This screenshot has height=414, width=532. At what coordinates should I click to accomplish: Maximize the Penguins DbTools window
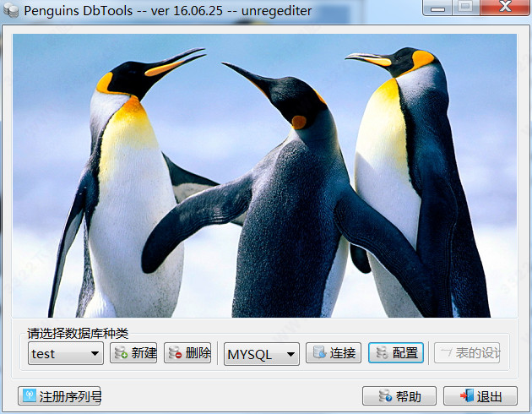pos(466,8)
